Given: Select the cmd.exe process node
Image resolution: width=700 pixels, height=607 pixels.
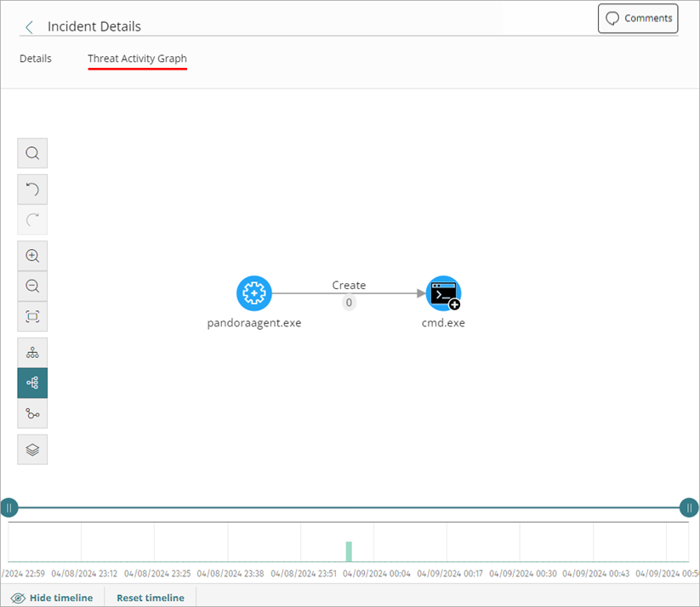Looking at the screenshot, I should (x=442, y=292).
